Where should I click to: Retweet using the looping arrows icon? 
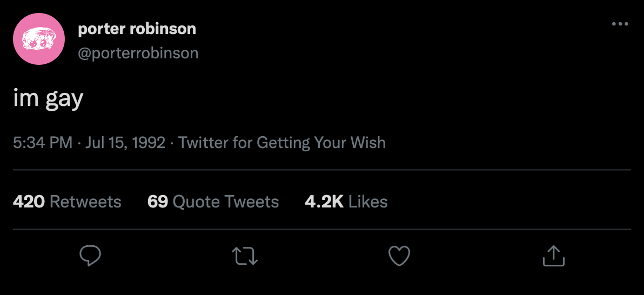point(245,256)
